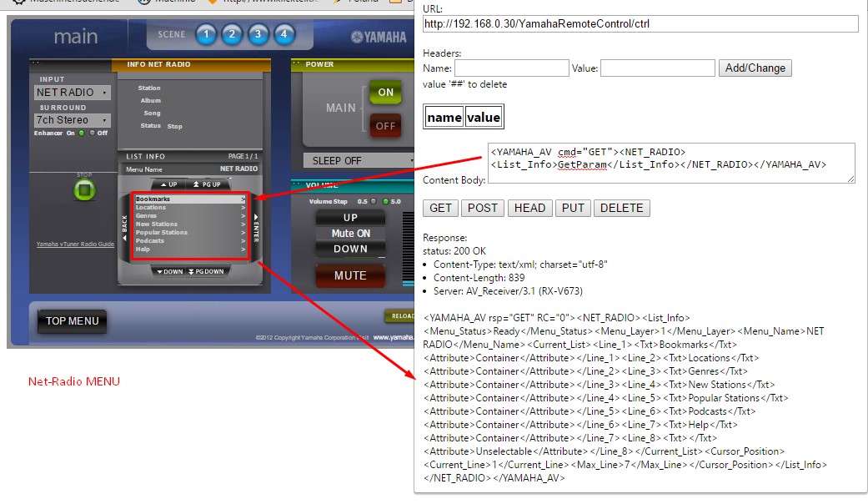The height and width of the screenshot is (504, 868).
Task: Lower volume with the DOWN button
Action: (350, 249)
